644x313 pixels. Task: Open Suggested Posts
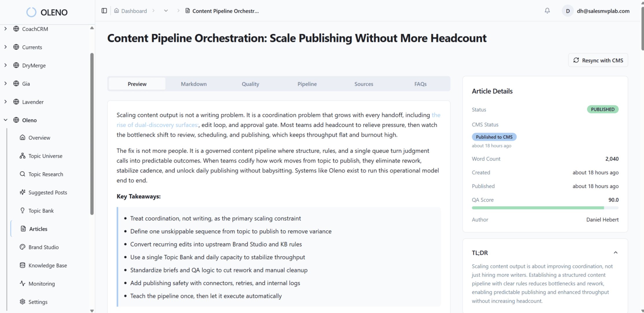coord(47,192)
